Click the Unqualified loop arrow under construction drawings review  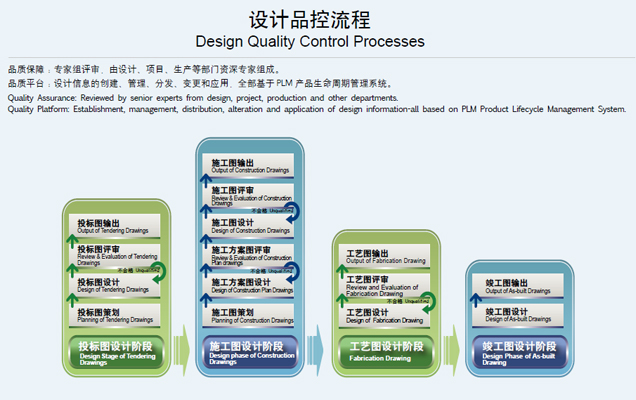point(292,211)
